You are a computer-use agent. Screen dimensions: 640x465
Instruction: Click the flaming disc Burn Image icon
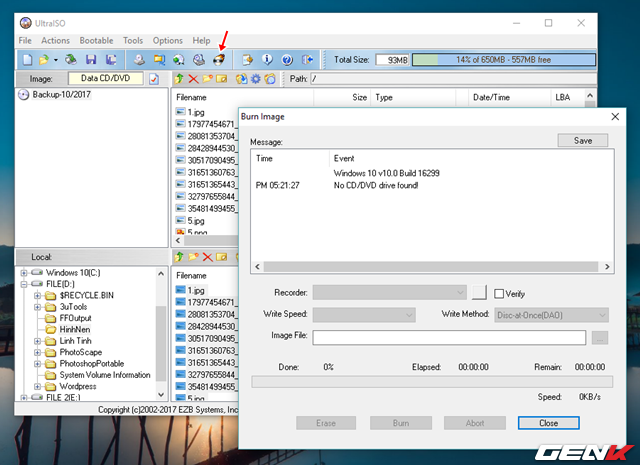[x=219, y=60]
